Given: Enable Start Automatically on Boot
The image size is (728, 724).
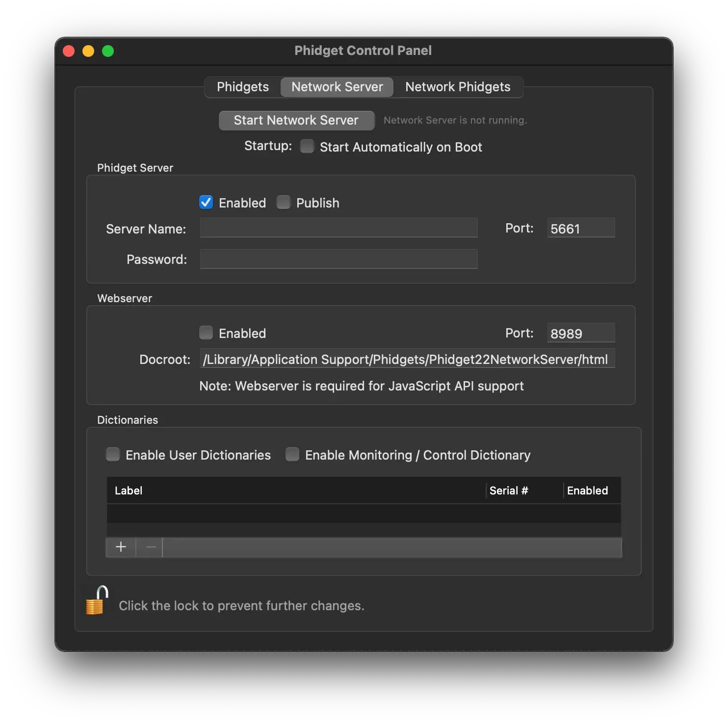Looking at the screenshot, I should (x=307, y=146).
